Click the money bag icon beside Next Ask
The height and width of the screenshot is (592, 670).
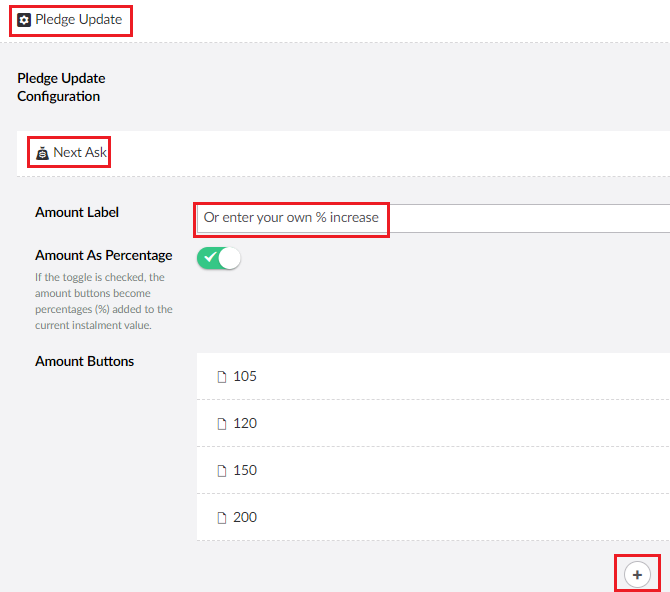tap(42, 153)
